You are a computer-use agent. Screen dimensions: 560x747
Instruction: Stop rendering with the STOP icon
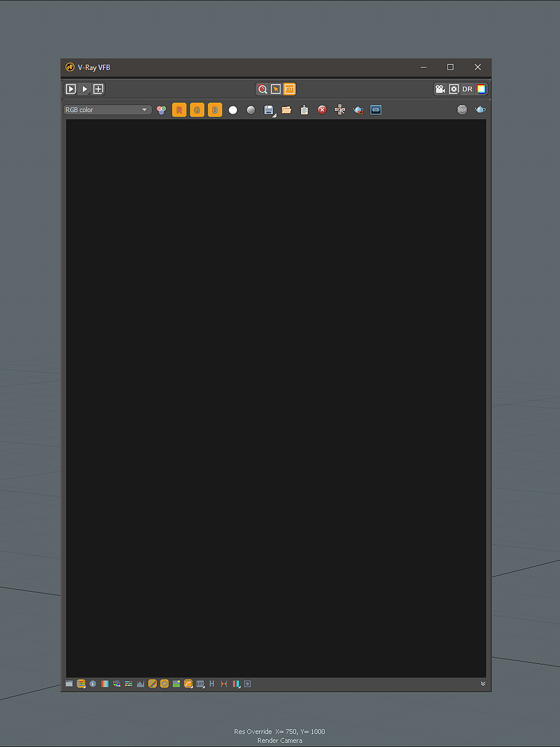coord(462,110)
